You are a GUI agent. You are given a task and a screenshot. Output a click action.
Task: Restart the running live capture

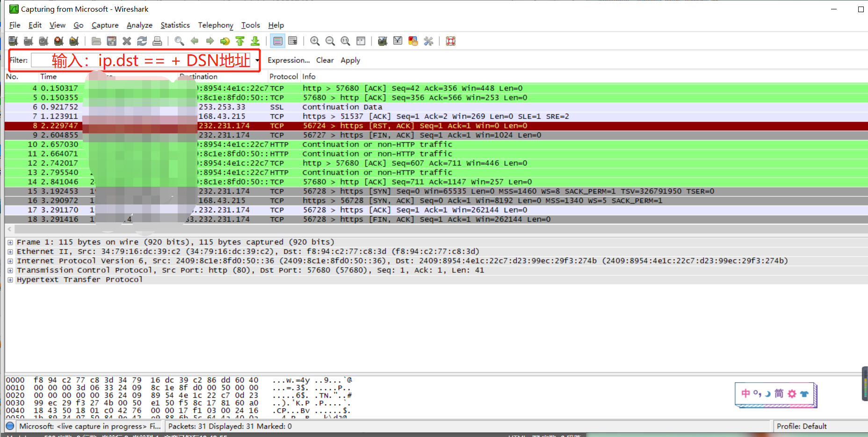pos(74,41)
